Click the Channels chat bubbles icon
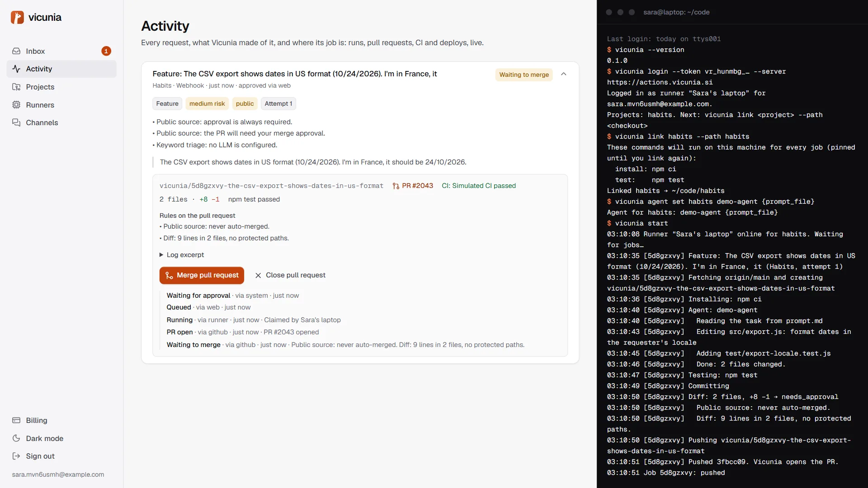The height and width of the screenshot is (488, 868). [x=16, y=122]
